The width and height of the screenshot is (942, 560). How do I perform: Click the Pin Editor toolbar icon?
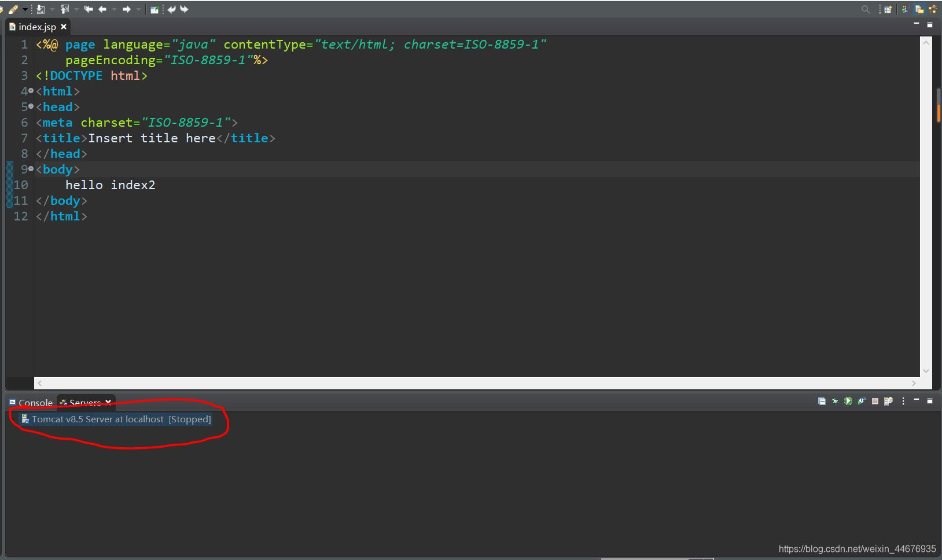(154, 9)
